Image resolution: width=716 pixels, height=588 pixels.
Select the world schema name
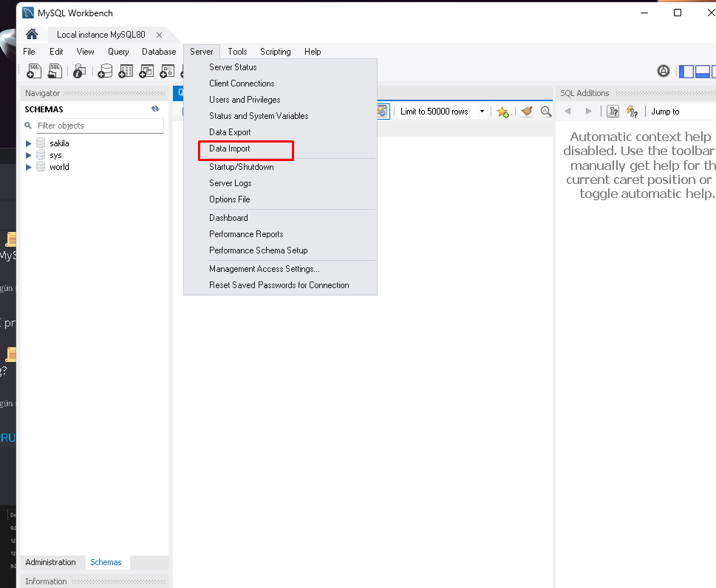click(59, 167)
